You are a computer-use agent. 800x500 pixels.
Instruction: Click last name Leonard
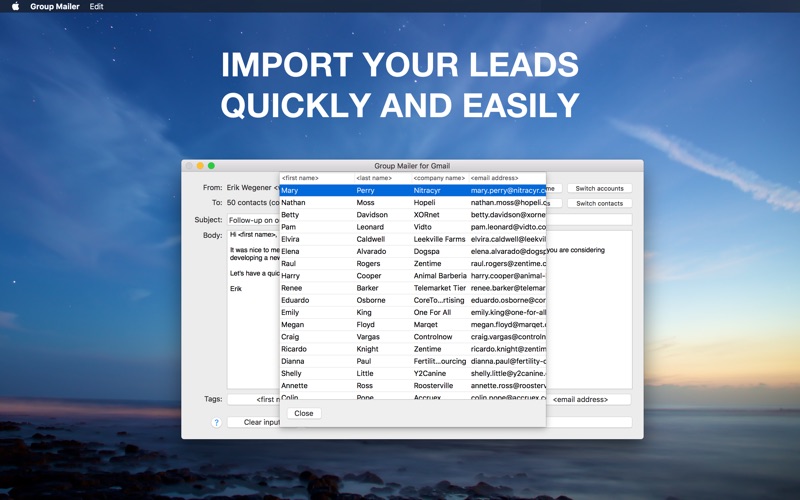[370, 227]
